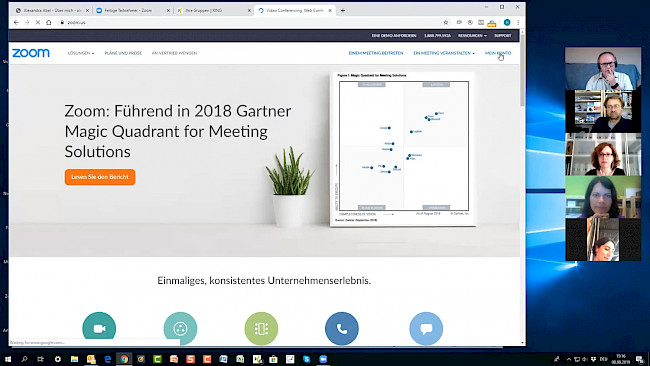Expand the Ressourcen dropdown in the top bar

[472, 36]
